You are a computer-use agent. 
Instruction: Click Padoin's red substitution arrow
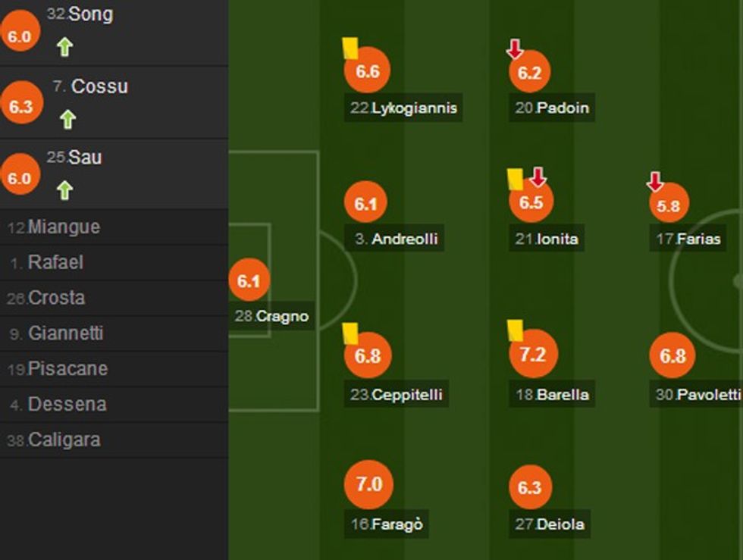point(515,50)
